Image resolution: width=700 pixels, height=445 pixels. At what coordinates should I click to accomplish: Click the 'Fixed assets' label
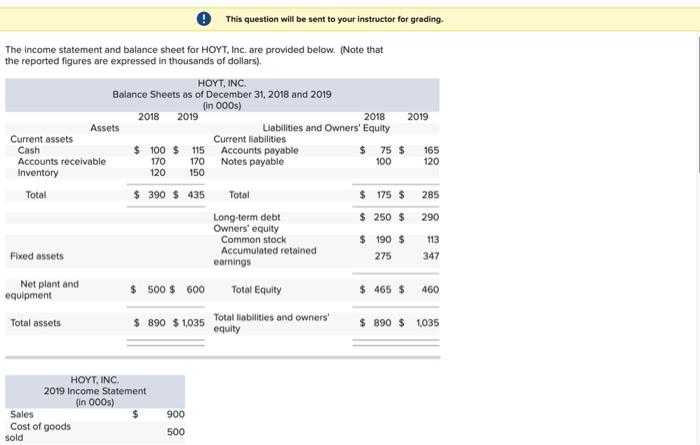pos(37,256)
